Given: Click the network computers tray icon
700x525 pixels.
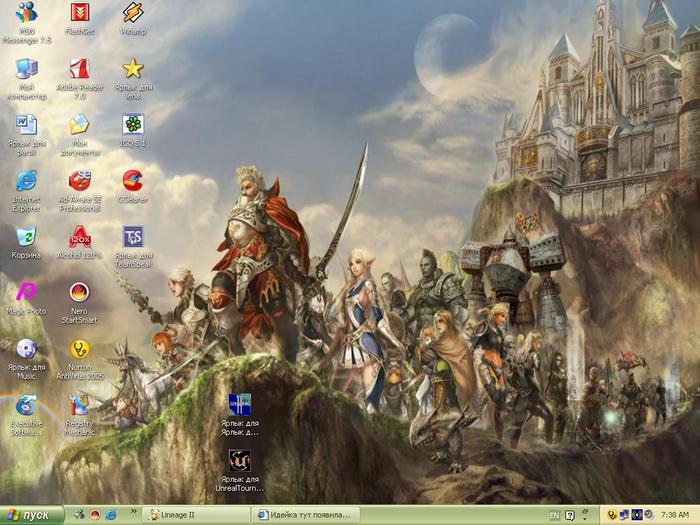Looking at the screenshot, I should pos(624,515).
